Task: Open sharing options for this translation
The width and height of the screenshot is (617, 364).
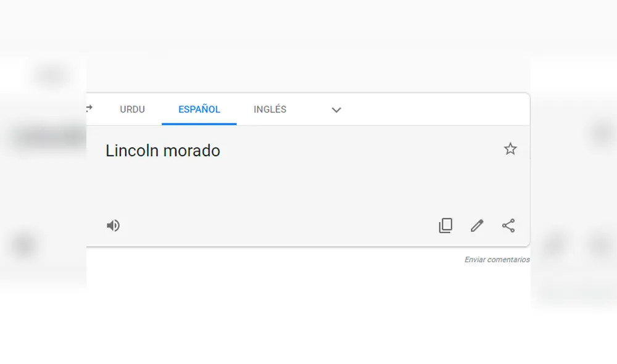Action: pyautogui.click(x=508, y=226)
